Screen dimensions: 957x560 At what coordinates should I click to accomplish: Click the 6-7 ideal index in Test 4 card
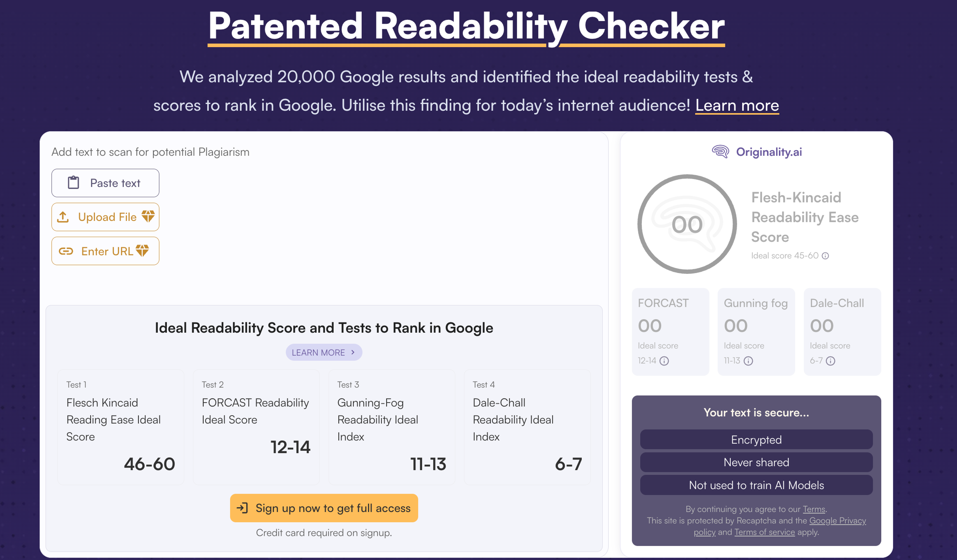[568, 464]
